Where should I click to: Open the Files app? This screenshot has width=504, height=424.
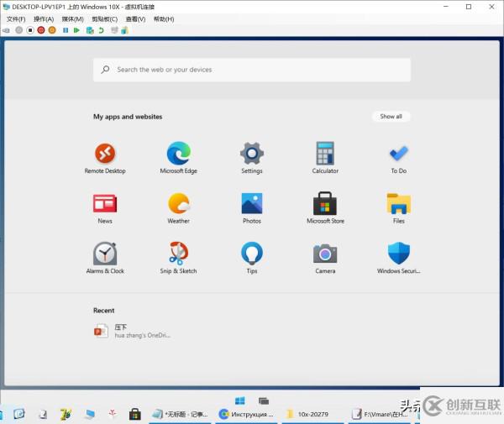pyautogui.click(x=398, y=209)
